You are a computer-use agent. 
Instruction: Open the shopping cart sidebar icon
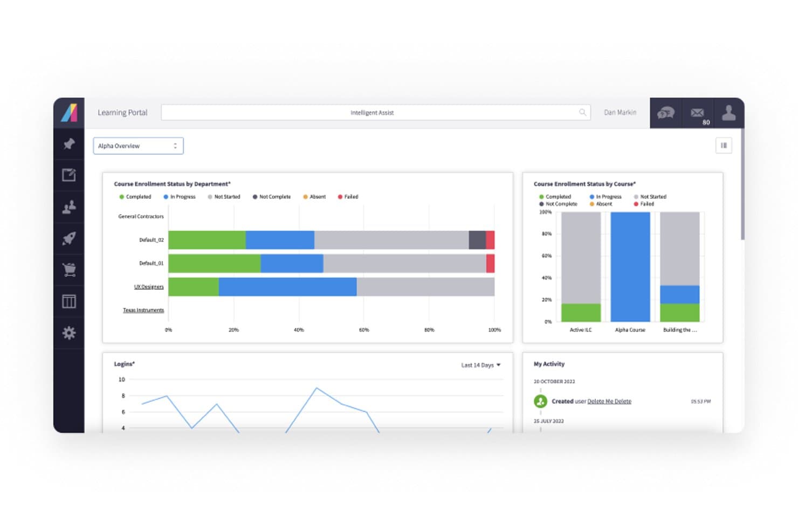(69, 270)
